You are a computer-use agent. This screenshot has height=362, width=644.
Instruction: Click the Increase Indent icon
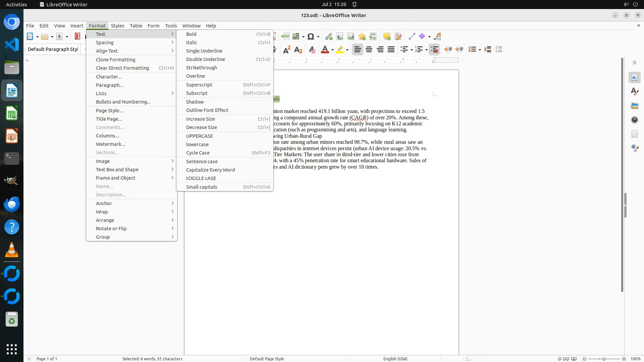(x=448, y=50)
